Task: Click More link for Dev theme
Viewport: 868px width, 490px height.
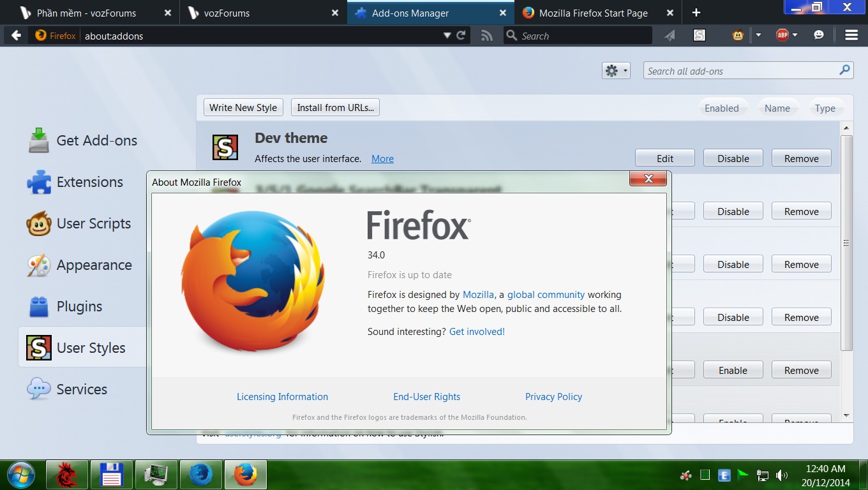Action: pos(382,159)
